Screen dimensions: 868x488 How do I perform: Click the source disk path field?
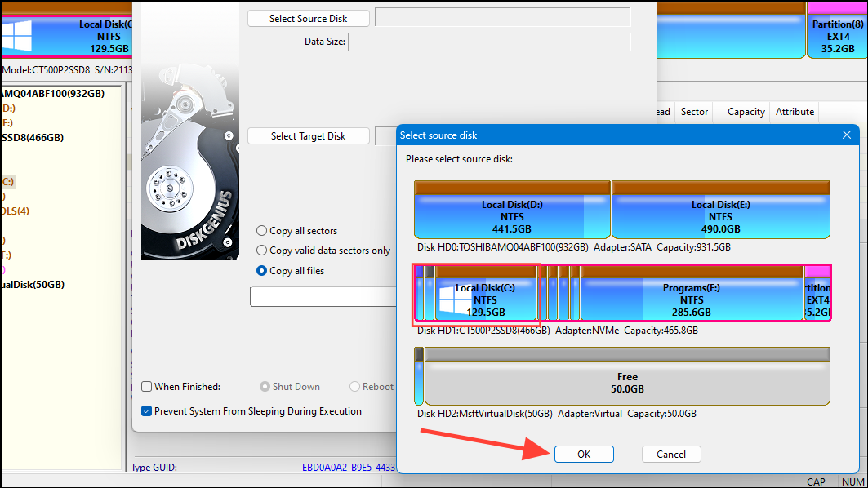pyautogui.click(x=503, y=17)
